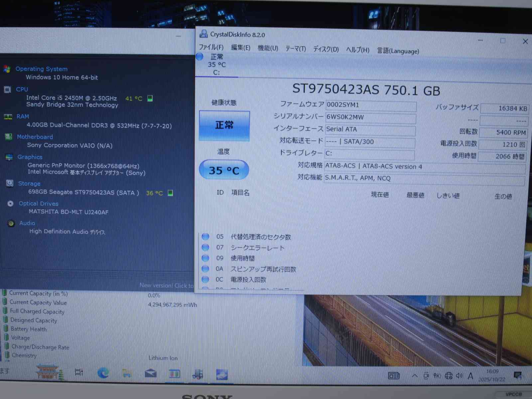Click the Storage drive icon in Speccy
The height and width of the screenshot is (399, 532).
pos(10,184)
